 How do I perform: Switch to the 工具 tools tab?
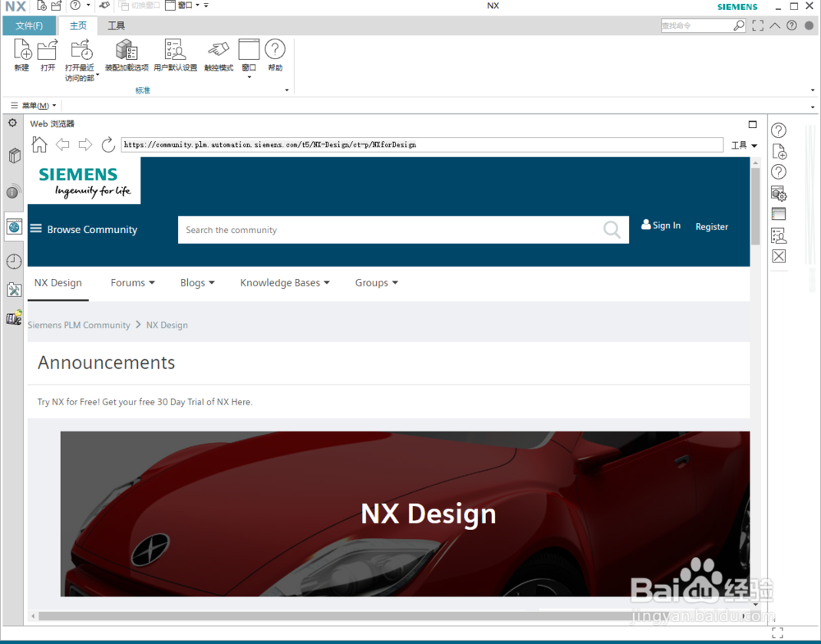coord(117,25)
